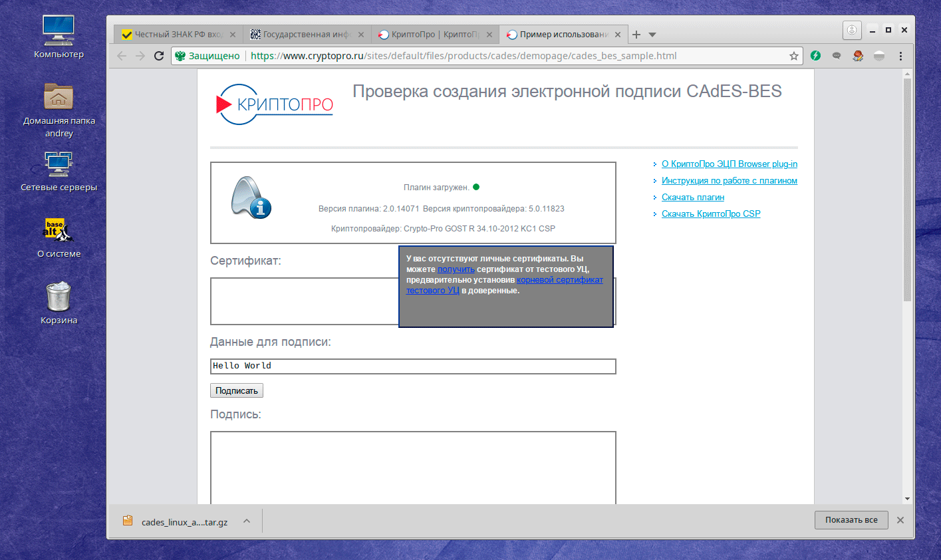Bookmark this page with the star icon
Screen dimensions: 941x560
tap(793, 56)
